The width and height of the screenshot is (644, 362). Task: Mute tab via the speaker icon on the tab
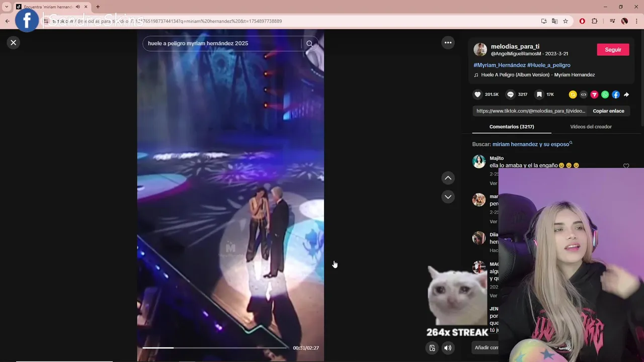tap(77, 7)
